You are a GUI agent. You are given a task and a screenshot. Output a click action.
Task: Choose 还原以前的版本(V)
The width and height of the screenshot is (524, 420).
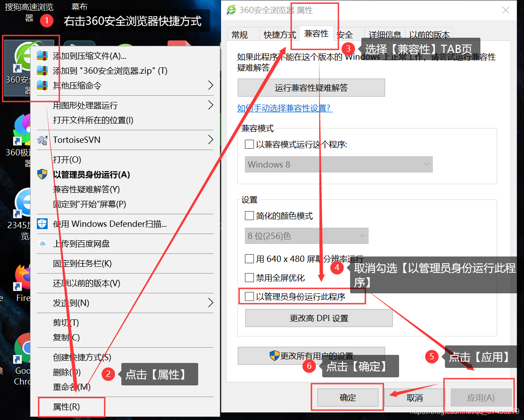point(125,283)
